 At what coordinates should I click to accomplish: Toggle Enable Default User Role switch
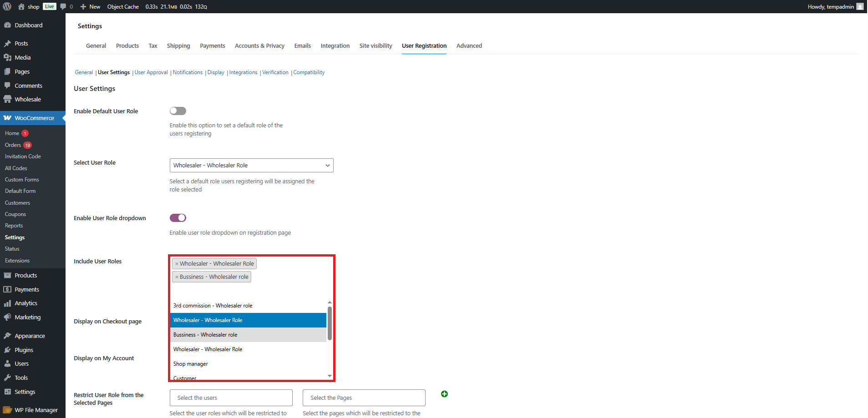(x=178, y=111)
